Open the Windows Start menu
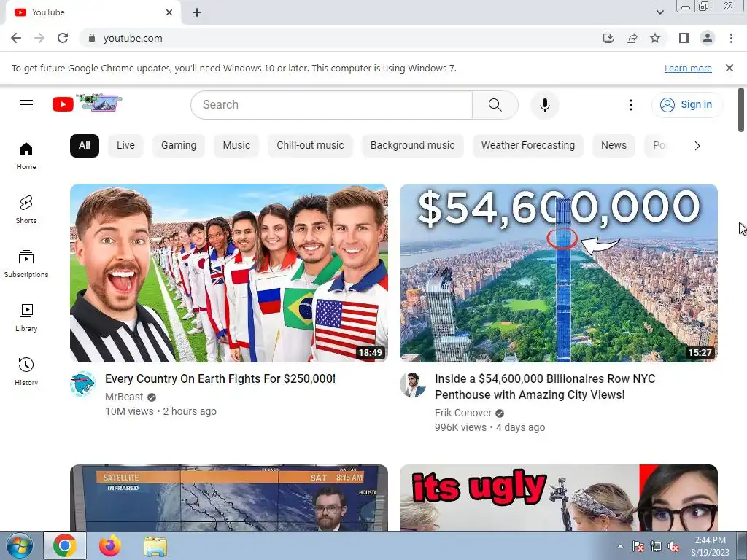Viewport: 747px width, 560px height. 19,546
